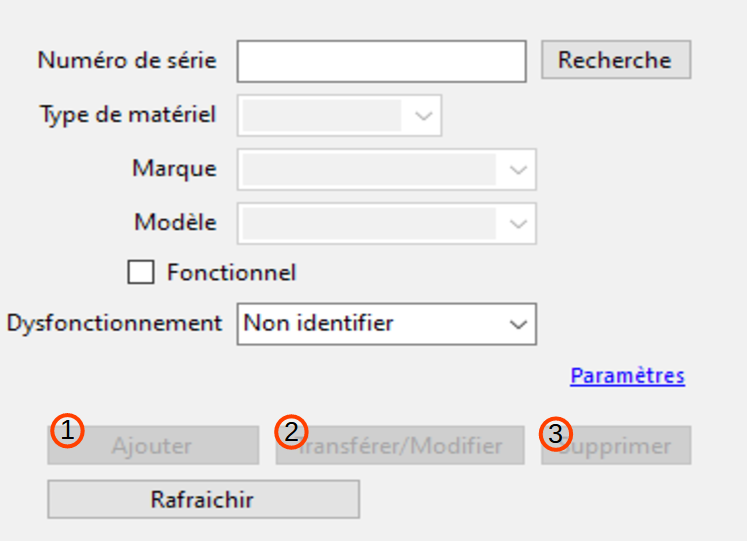The image size is (749, 541).
Task: Open the Marque dropdown arrow
Action: click(x=518, y=170)
